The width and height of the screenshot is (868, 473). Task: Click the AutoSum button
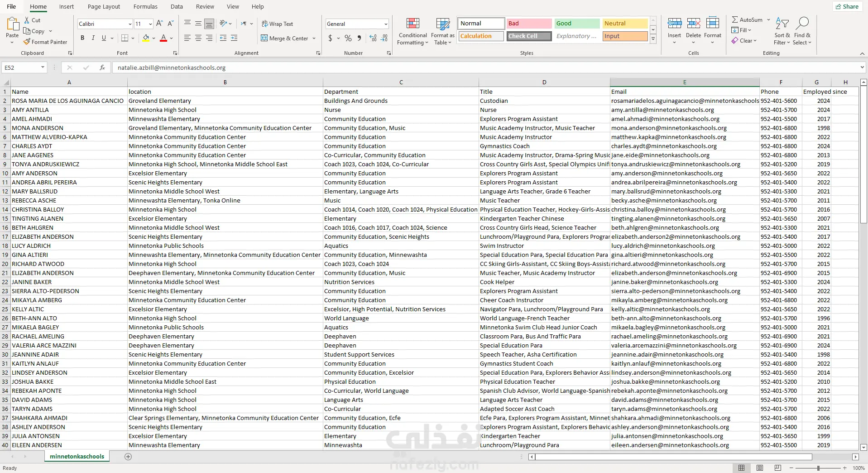click(747, 20)
